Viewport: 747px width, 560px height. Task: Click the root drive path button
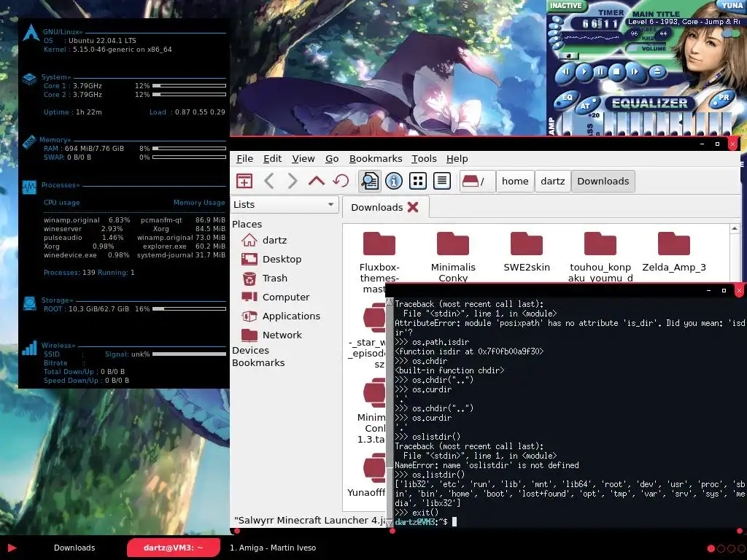point(476,181)
